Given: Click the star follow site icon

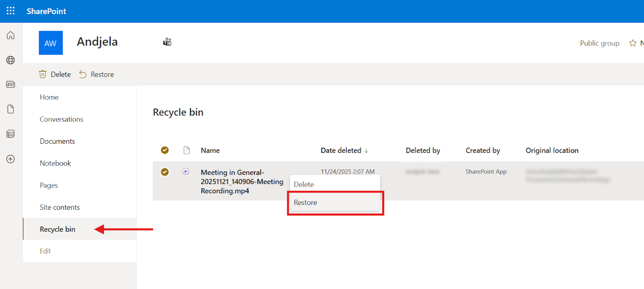Looking at the screenshot, I should click(632, 43).
